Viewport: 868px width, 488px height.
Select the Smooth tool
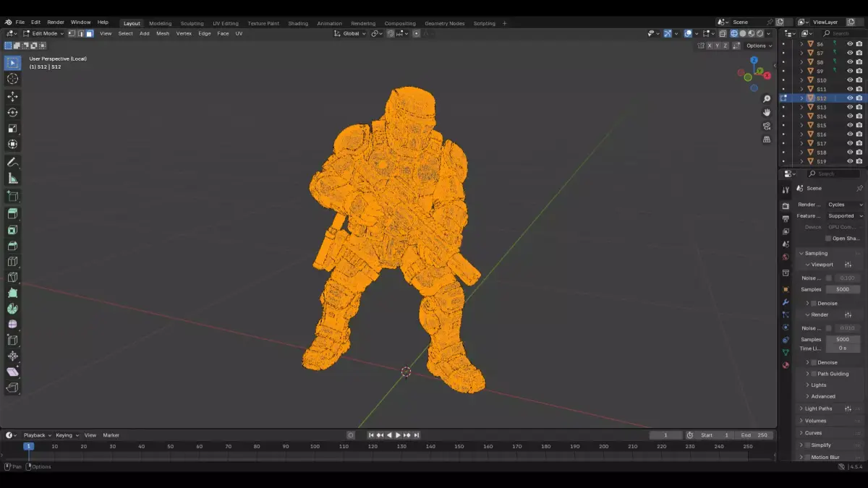click(x=12, y=324)
